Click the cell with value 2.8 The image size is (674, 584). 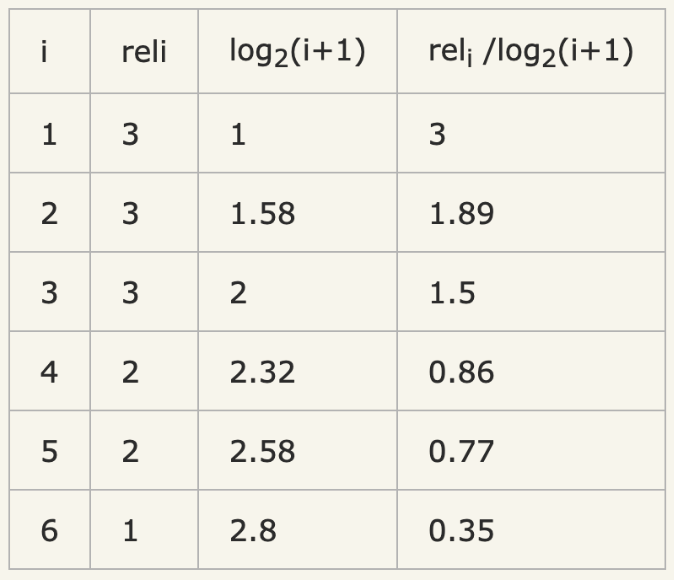coord(252,530)
